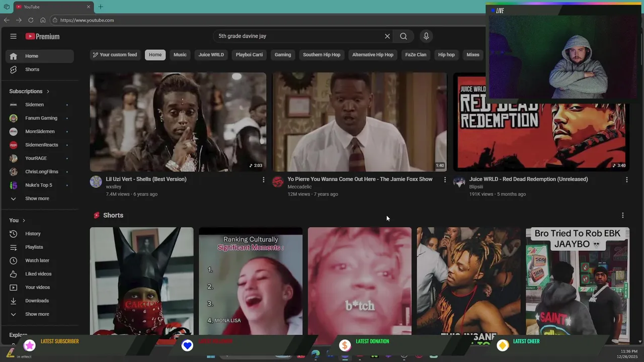Open the MoreSidemen channel
The width and height of the screenshot is (644, 362).
(x=40, y=132)
